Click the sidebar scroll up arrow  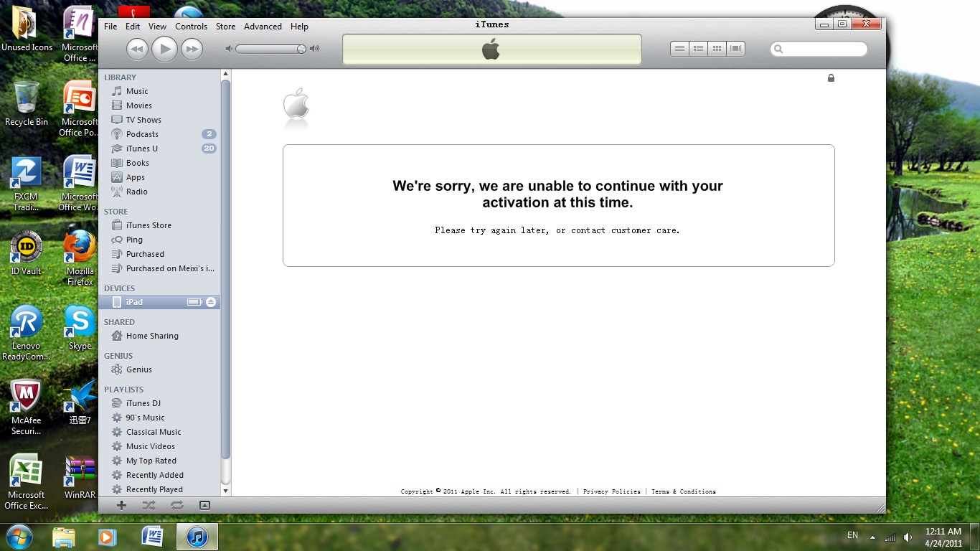(x=225, y=74)
